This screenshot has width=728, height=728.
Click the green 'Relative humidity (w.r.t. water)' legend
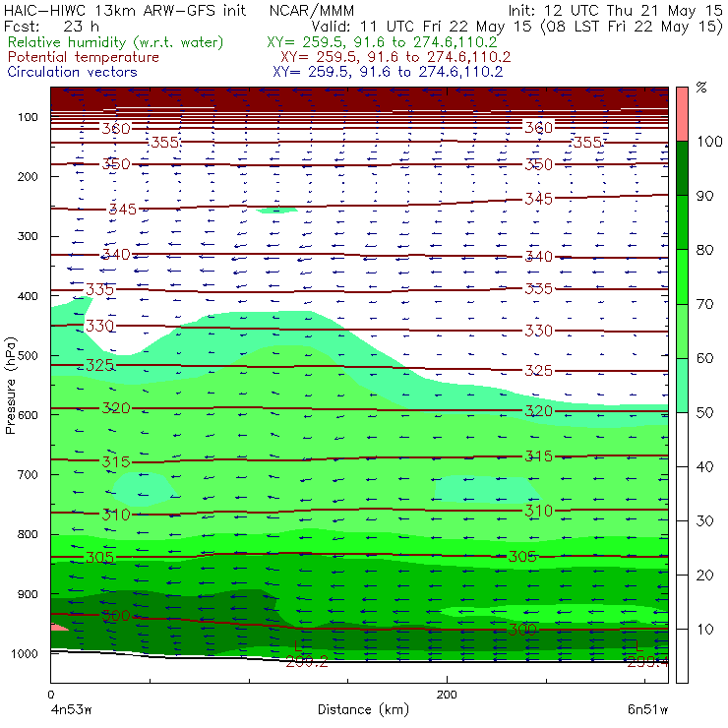(x=116, y=42)
